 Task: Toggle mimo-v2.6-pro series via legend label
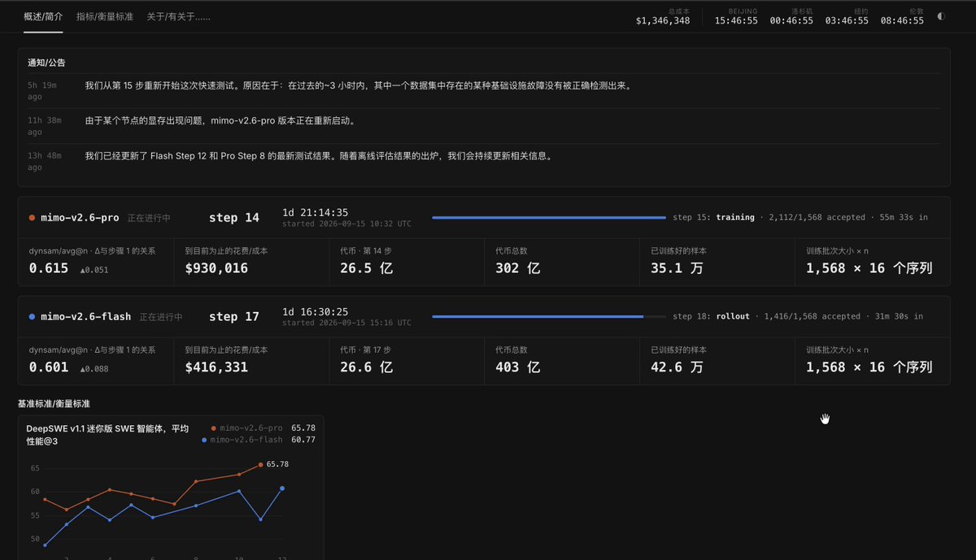(251, 428)
